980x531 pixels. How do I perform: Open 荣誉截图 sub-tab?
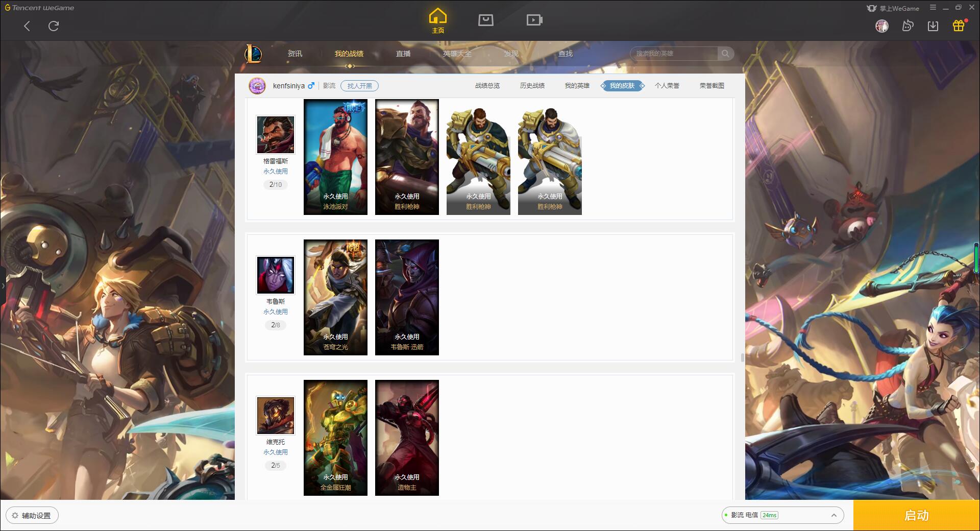712,86
